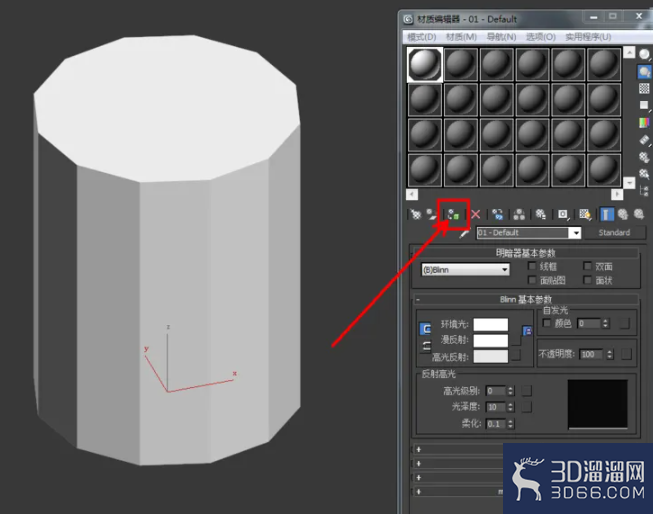Toggle the Show End Result icon
This screenshot has width=653, height=514.
click(x=606, y=215)
